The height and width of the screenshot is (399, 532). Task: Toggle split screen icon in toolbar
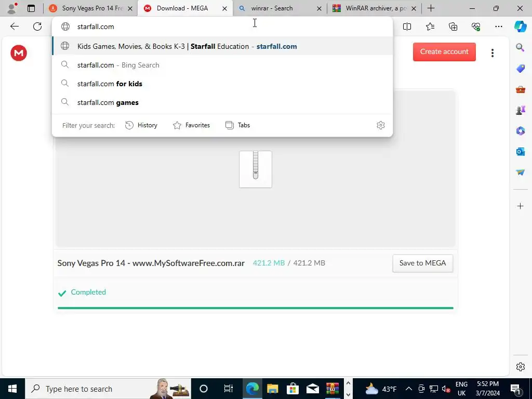coord(407,26)
